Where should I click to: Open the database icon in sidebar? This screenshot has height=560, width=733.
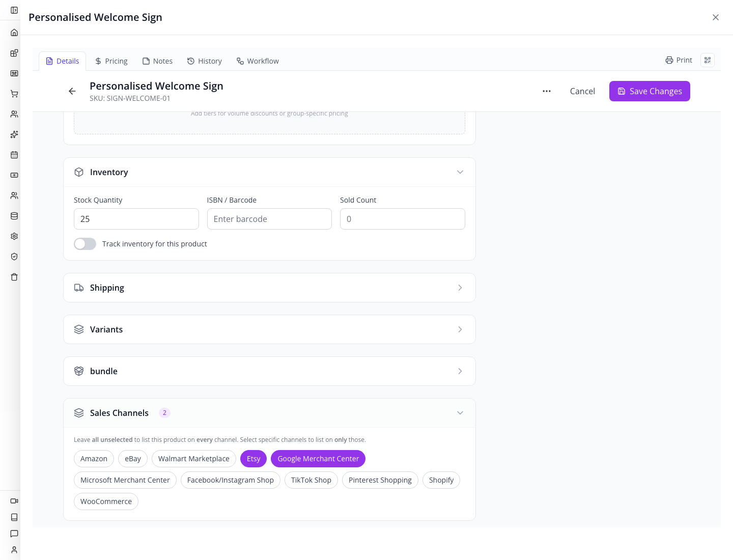point(14,216)
